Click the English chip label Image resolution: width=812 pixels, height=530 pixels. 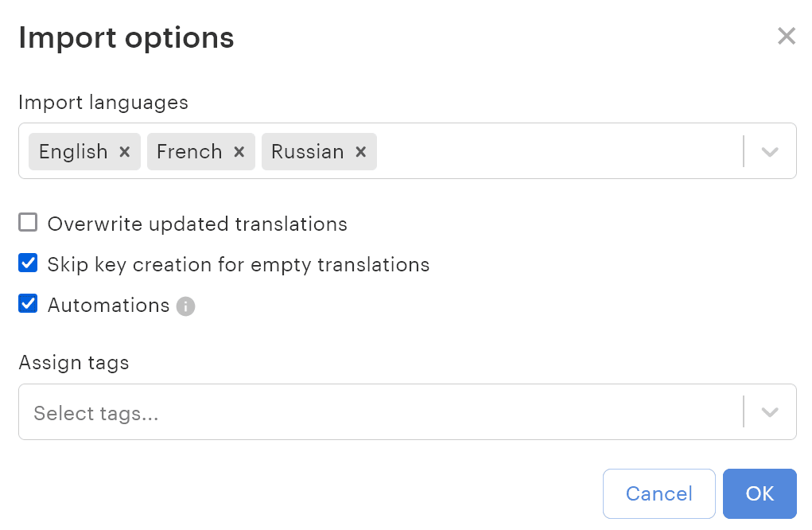tap(73, 152)
